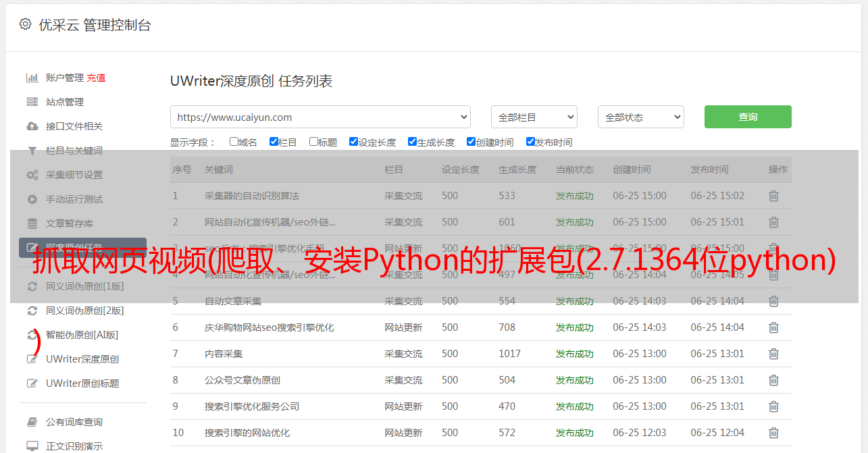
Task: Click the 正文识别演示 monitor icon
Action: coord(32,446)
